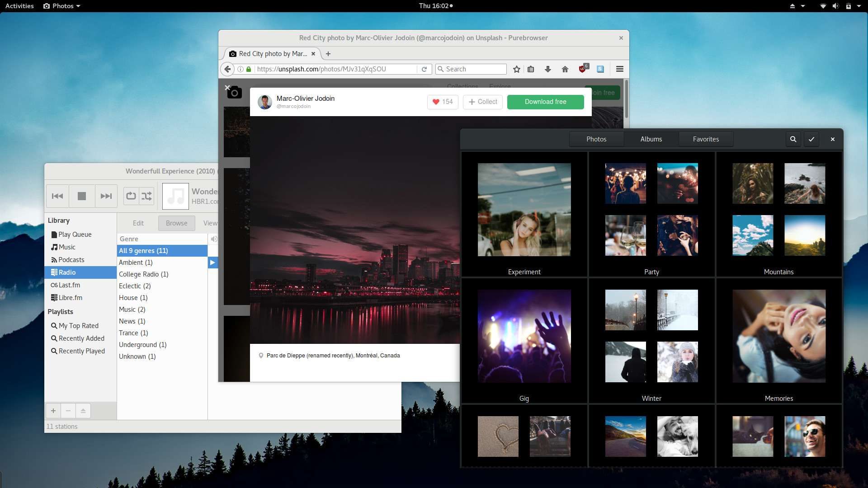Enable the volume control in music player

pyautogui.click(x=213, y=238)
